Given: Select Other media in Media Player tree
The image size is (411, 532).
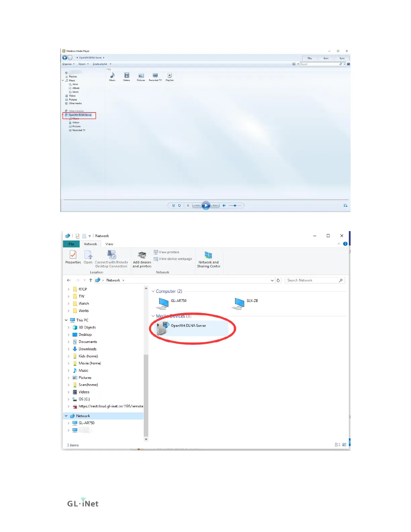Looking at the screenshot, I should (75, 103).
